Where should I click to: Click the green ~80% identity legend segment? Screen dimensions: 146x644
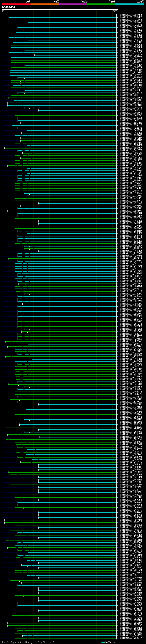pos(101,4)
